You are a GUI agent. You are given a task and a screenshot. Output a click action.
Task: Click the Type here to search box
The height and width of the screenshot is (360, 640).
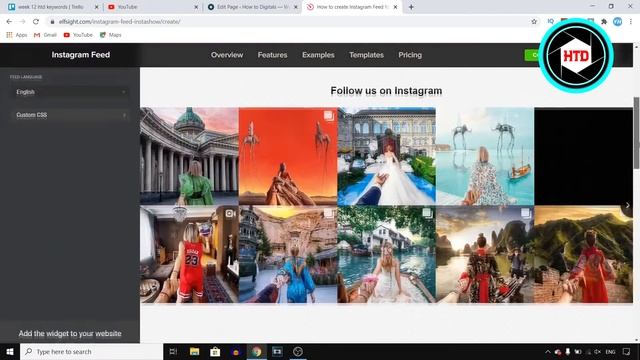tap(91, 351)
